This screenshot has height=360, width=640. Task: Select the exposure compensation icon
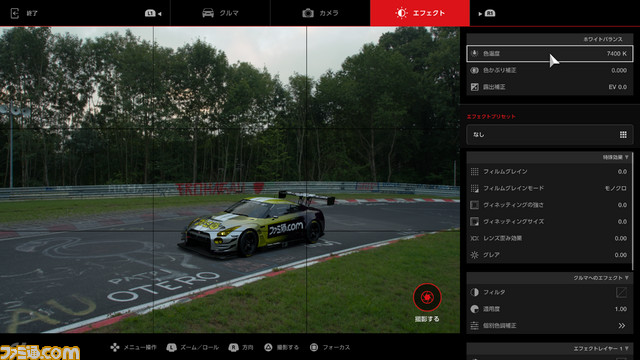tap(474, 87)
